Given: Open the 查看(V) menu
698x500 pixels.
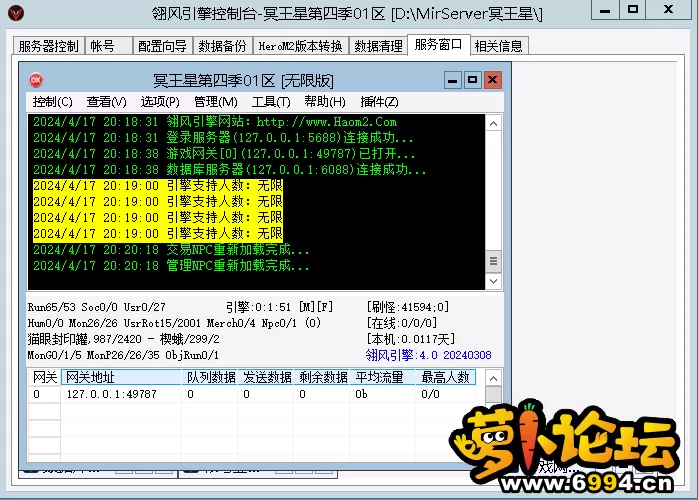Looking at the screenshot, I should pyautogui.click(x=106, y=102).
